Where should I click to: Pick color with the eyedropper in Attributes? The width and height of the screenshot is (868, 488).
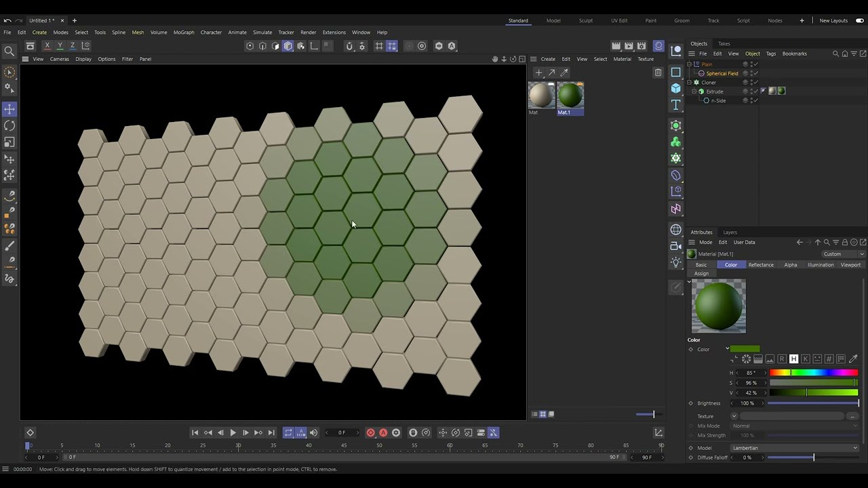pos(853,359)
